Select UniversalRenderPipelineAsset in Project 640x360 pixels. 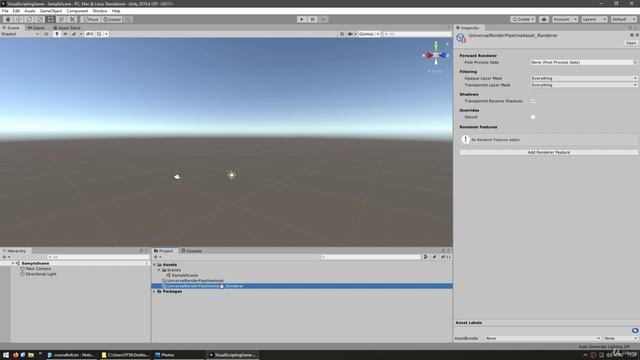pos(195,281)
